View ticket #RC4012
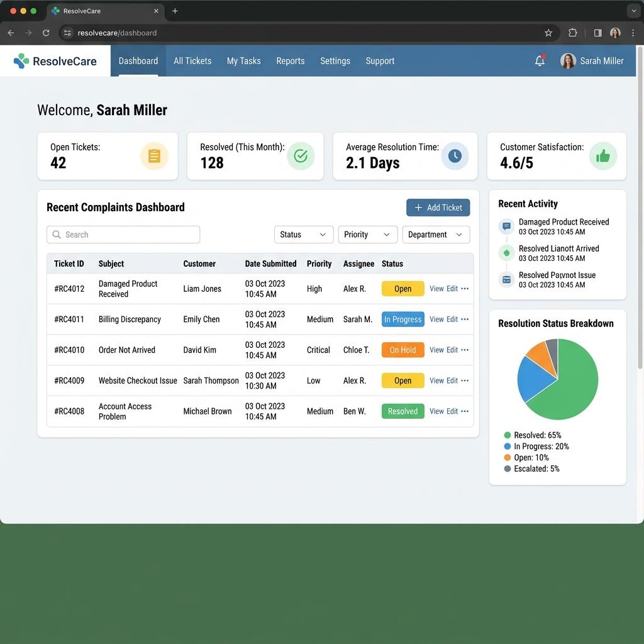Screen dimensions: 644x644 point(436,289)
